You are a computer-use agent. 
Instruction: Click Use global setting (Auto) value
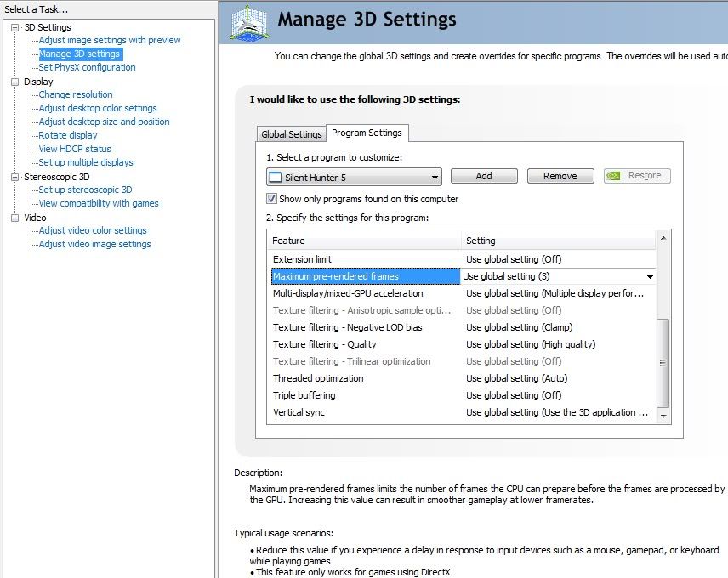tap(517, 378)
